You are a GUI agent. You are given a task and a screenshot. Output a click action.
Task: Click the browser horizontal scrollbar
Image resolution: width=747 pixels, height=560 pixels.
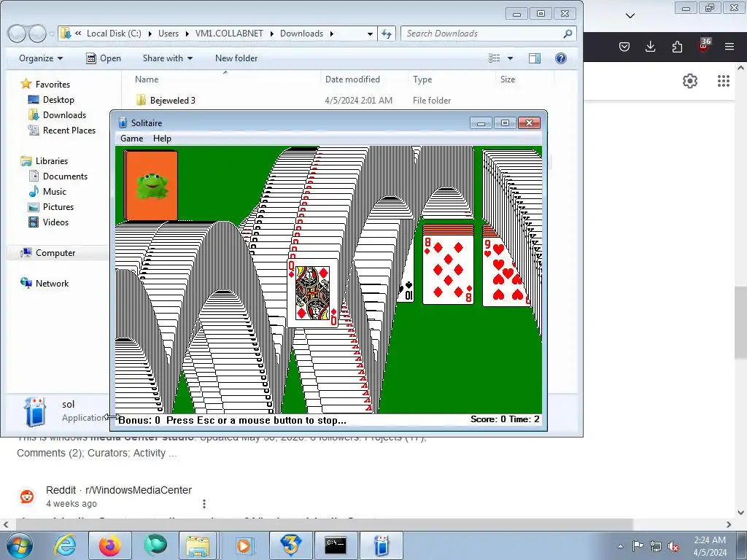coord(324,524)
